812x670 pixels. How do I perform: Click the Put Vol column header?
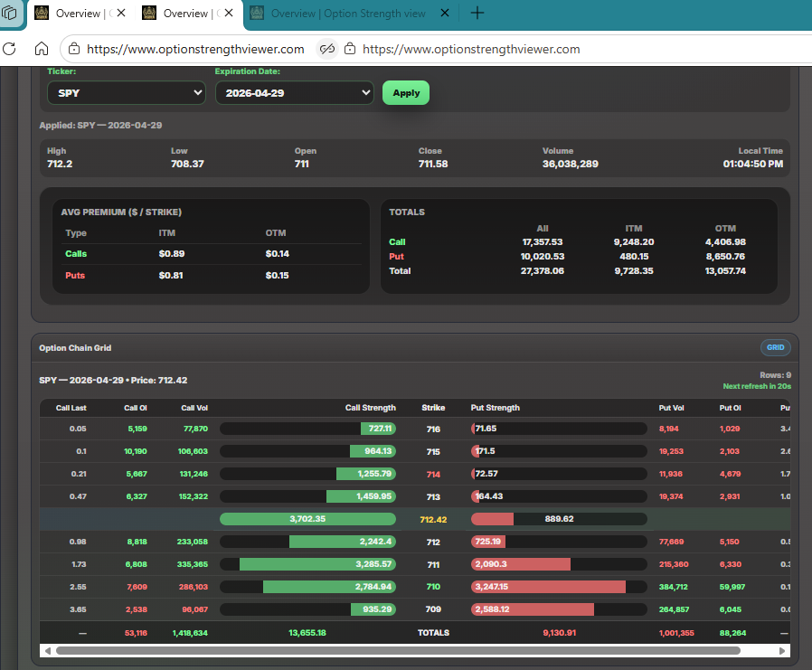point(671,408)
